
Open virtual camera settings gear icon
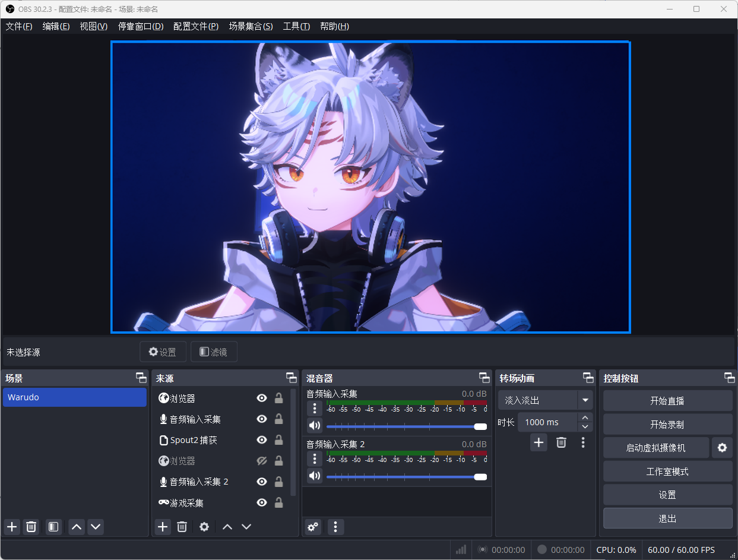click(x=722, y=448)
